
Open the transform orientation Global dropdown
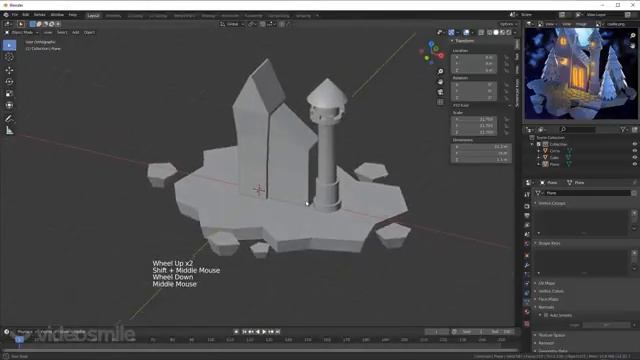(232, 24)
